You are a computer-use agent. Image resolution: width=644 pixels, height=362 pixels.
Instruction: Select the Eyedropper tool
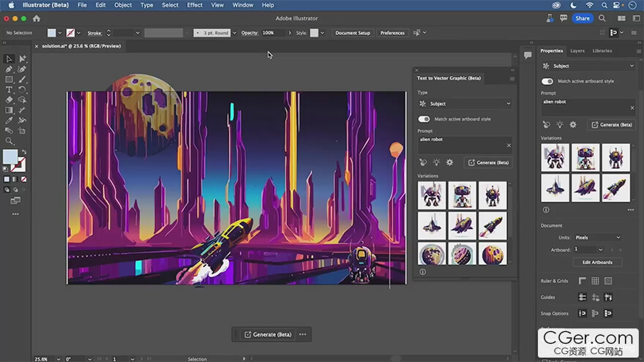(9, 121)
